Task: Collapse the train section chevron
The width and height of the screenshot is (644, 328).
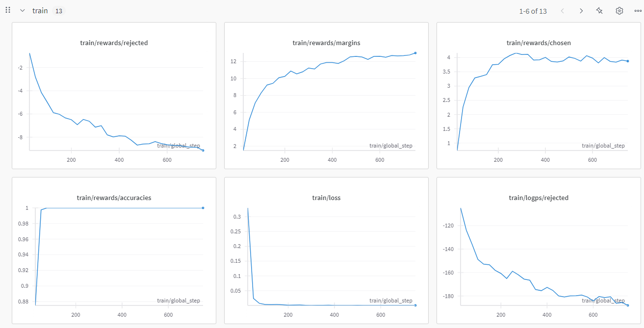Action: (22, 11)
